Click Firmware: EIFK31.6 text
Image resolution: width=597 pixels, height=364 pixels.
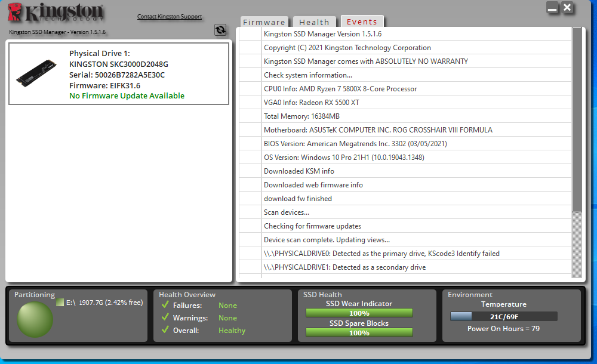tap(104, 85)
